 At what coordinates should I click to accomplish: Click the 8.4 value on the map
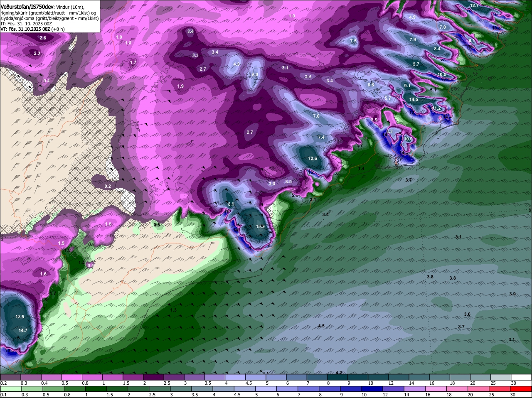pos(437,49)
